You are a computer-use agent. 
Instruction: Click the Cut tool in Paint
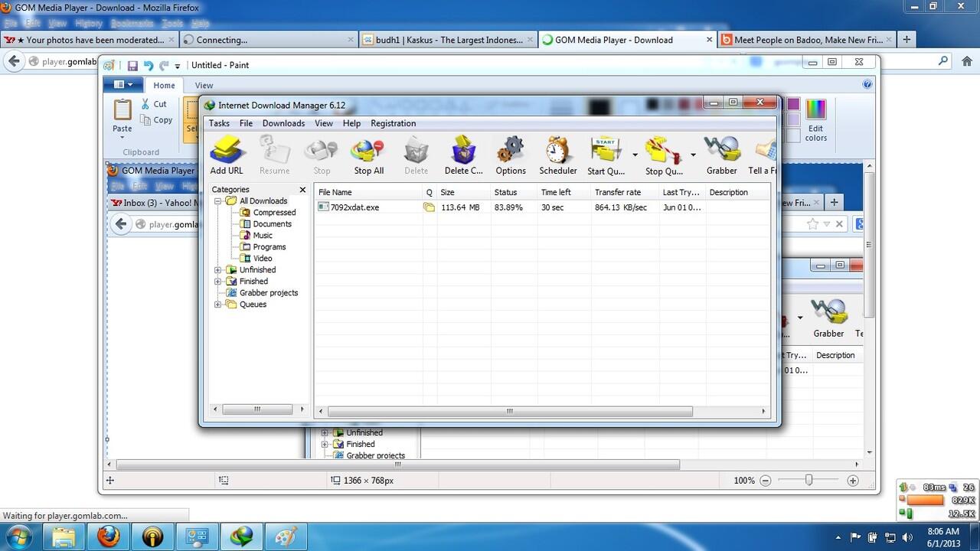coord(154,104)
